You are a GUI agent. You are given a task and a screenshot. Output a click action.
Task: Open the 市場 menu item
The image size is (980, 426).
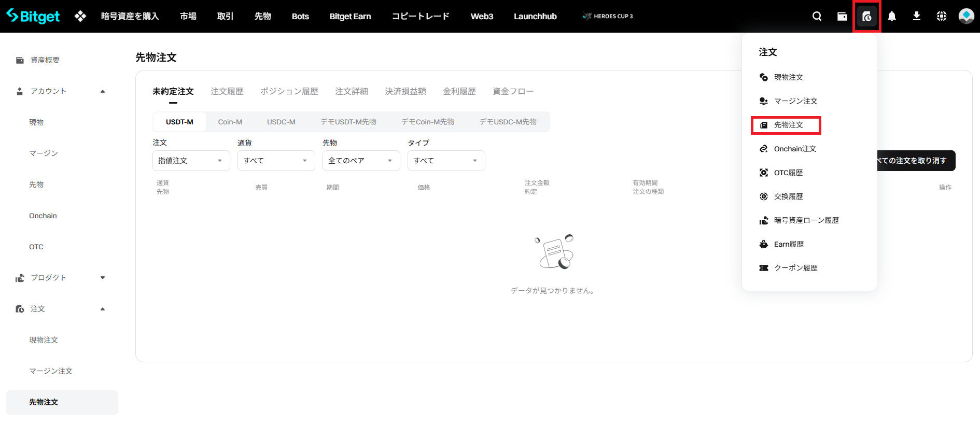coord(188,16)
